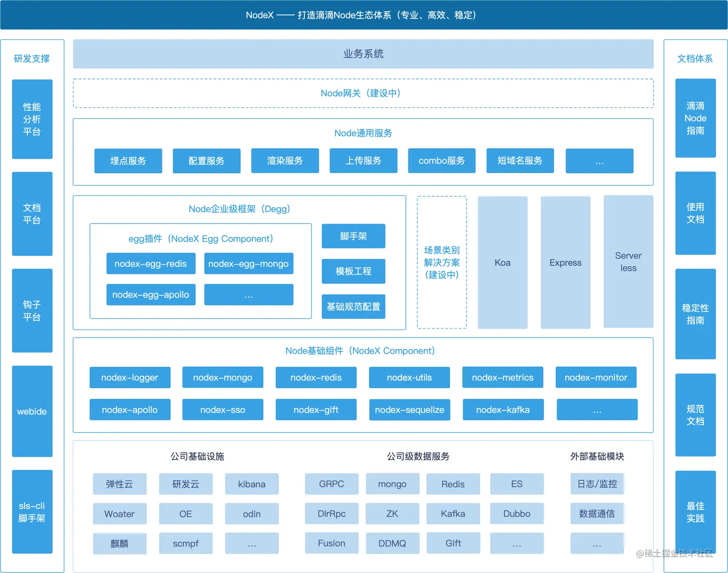This screenshot has height=573, width=728.
Task: Click the nodex-egg-apollo plugin block
Action: click(151, 294)
